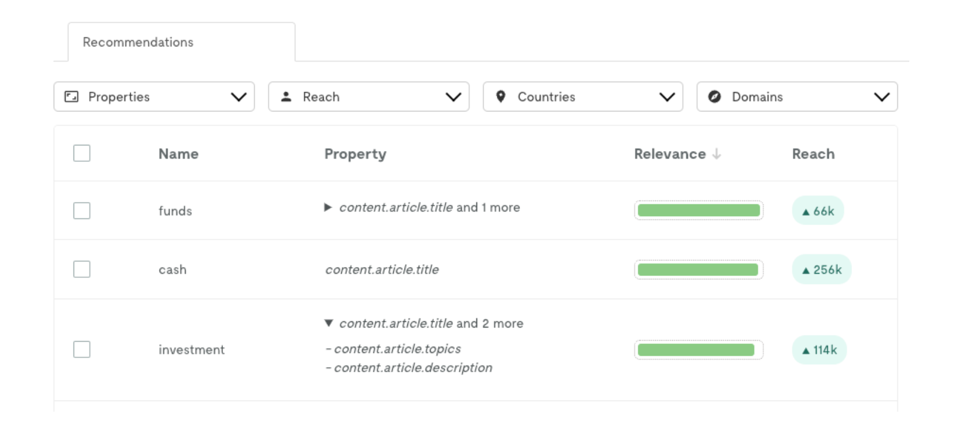
Task: Open the Countries filter dropdown
Action: pos(583,97)
